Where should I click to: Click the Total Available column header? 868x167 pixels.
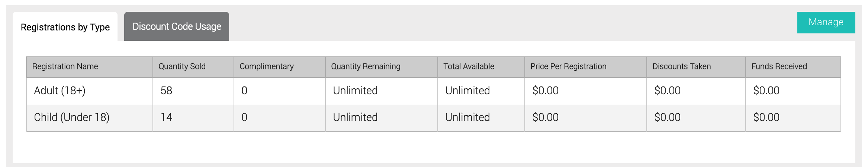[469, 66]
